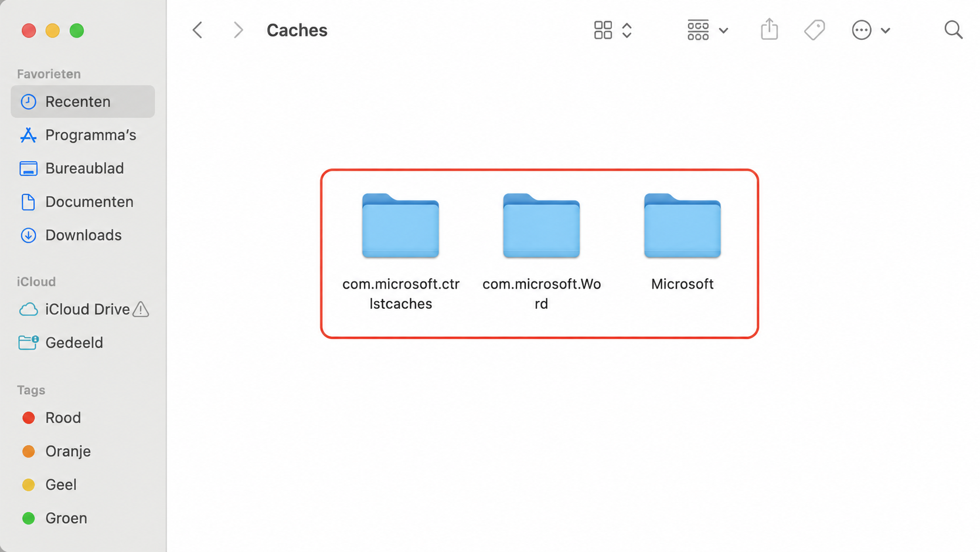The width and height of the screenshot is (980, 552).
Task: Click the com.microsoft.Word folder name
Action: [x=542, y=294]
